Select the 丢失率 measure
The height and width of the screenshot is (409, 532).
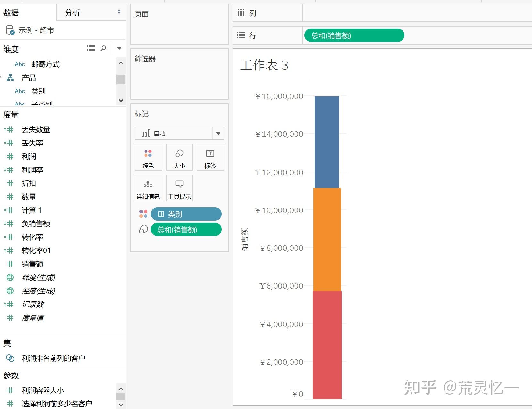pyautogui.click(x=32, y=143)
